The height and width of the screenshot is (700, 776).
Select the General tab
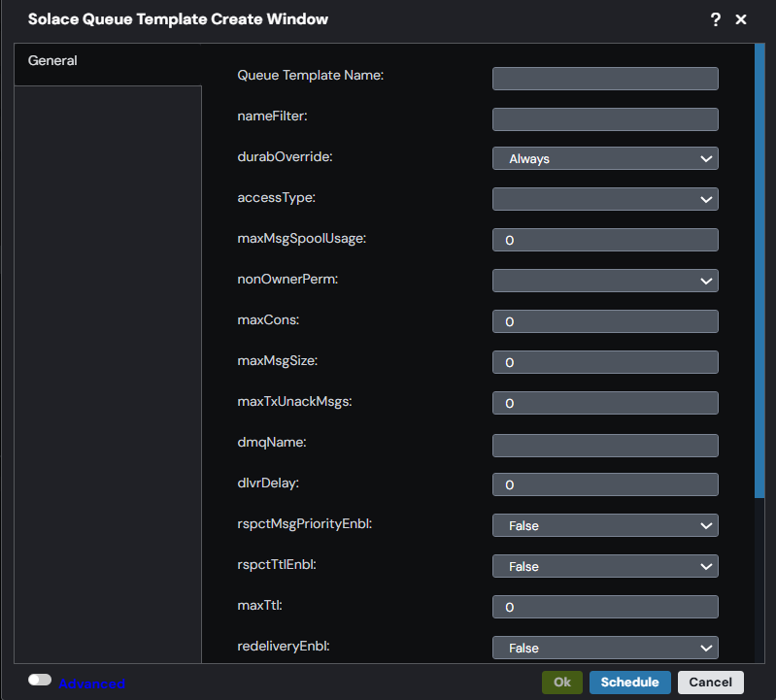pyautogui.click(x=108, y=64)
